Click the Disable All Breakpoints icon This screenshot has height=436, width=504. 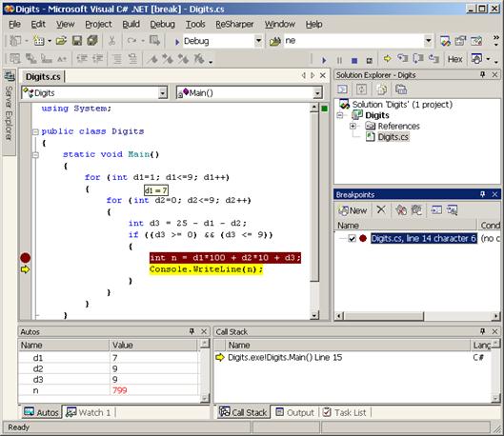point(416,210)
